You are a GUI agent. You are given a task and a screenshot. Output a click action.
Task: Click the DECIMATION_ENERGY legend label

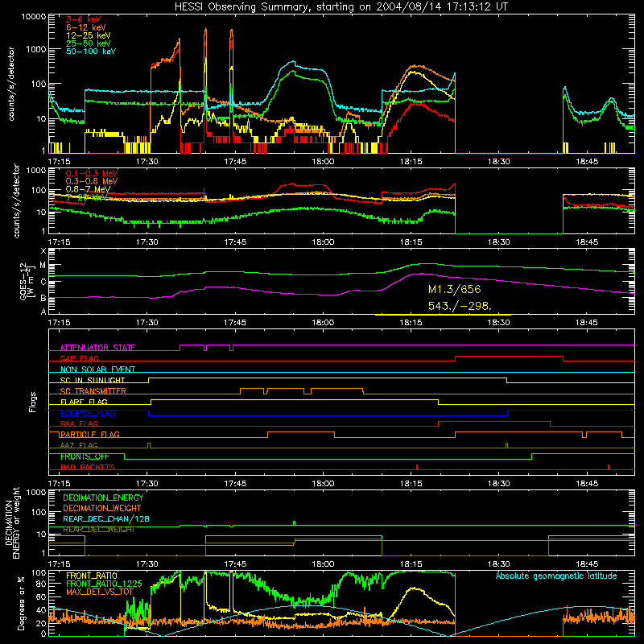point(103,497)
